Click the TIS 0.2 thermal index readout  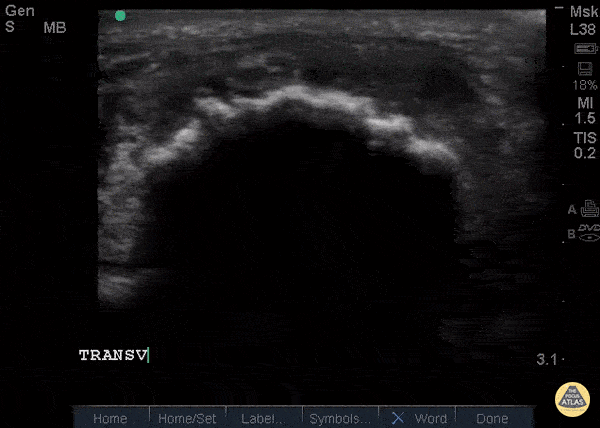click(x=585, y=145)
